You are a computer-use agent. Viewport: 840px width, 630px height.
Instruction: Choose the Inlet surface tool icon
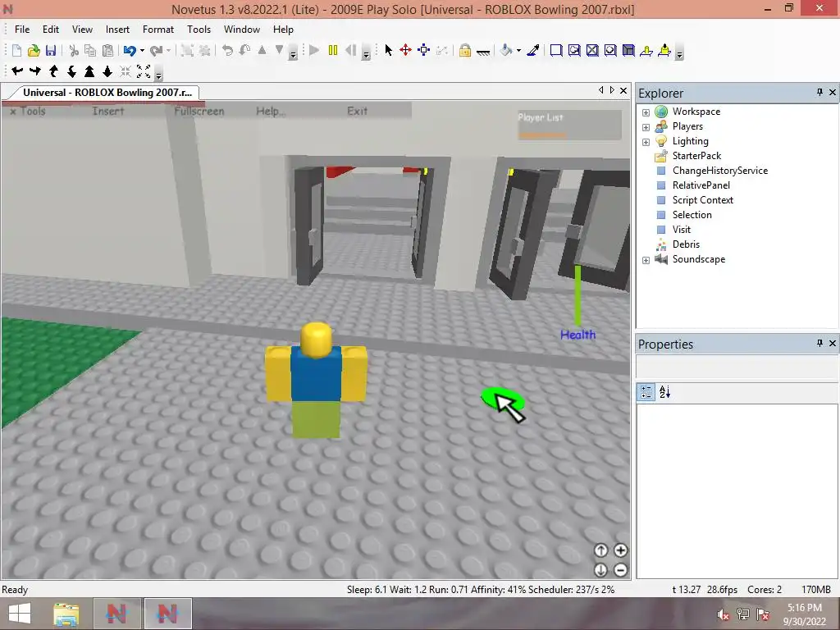pyautogui.click(x=628, y=50)
